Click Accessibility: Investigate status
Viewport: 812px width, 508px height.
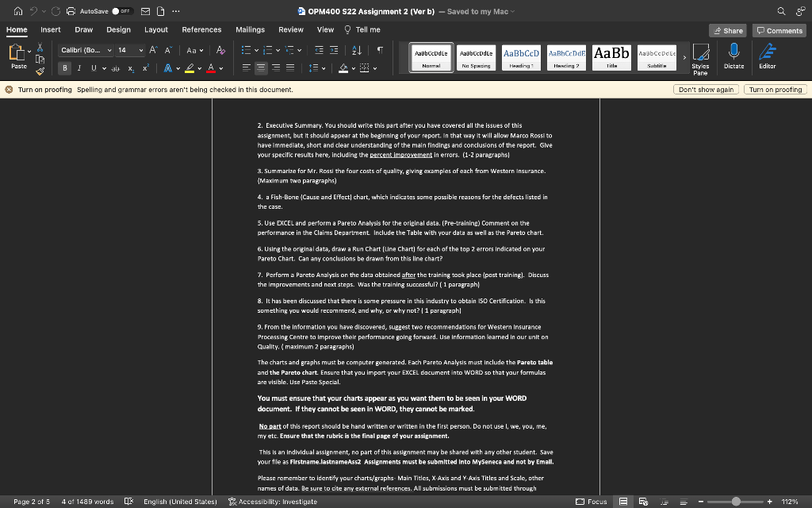(273, 502)
